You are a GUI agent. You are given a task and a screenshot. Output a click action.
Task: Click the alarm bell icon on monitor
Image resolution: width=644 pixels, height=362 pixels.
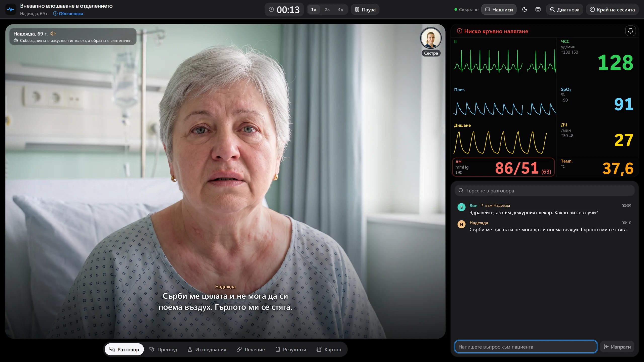coord(630,31)
